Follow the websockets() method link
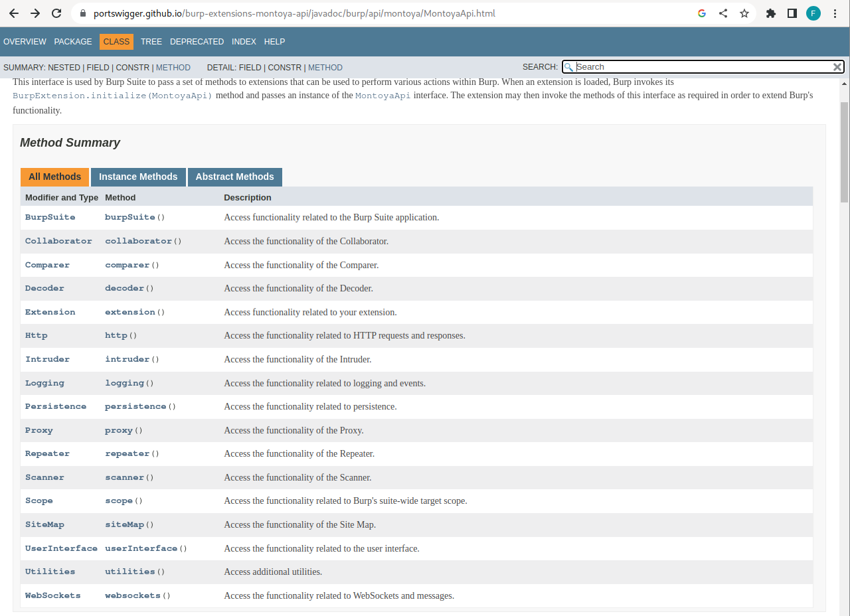 (x=133, y=595)
